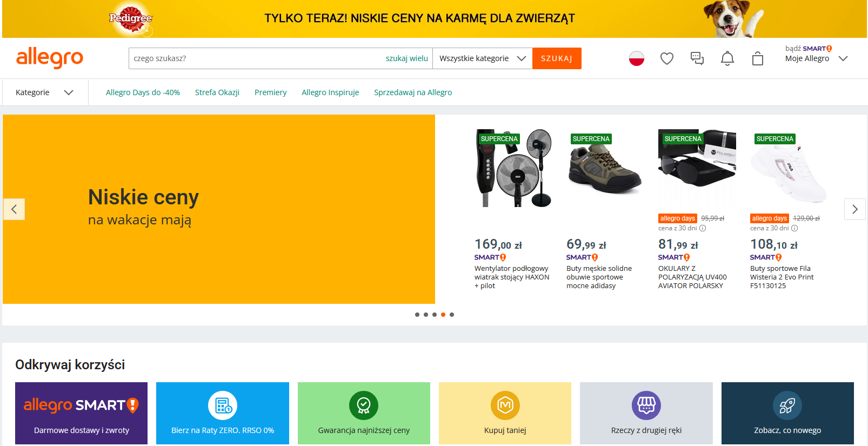The height and width of the screenshot is (446, 868).
Task: Open Allegro Days do -40% menu item
Action: click(143, 92)
